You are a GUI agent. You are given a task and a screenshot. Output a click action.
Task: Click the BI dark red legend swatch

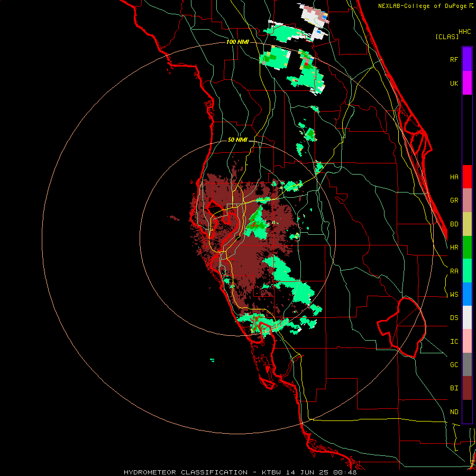[467, 388]
